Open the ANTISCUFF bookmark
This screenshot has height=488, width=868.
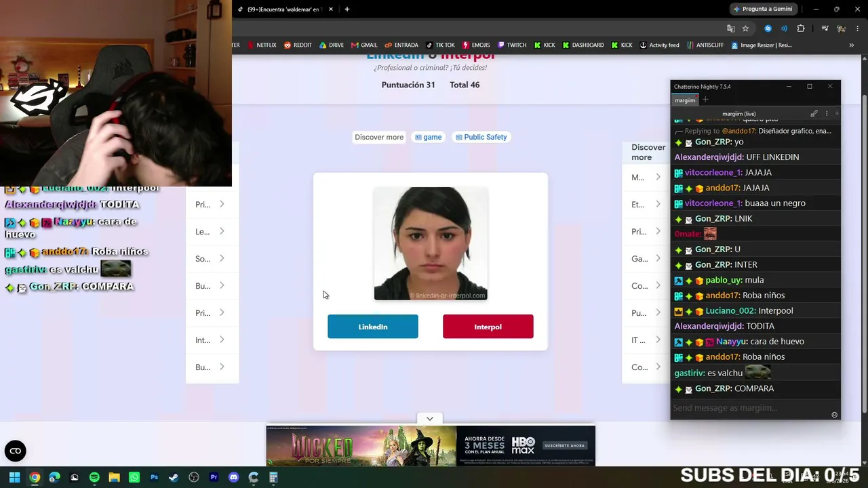pos(705,45)
